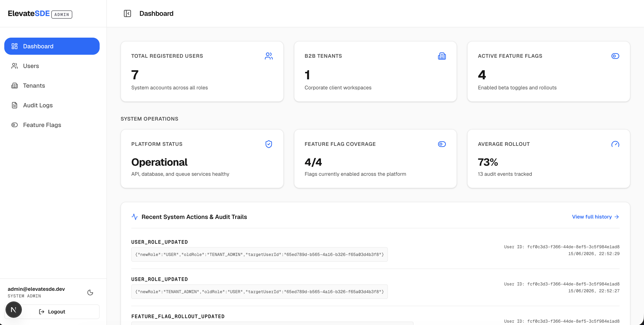This screenshot has width=644, height=325.
Task: Click the B2B TENANTS card title
Action: point(323,56)
